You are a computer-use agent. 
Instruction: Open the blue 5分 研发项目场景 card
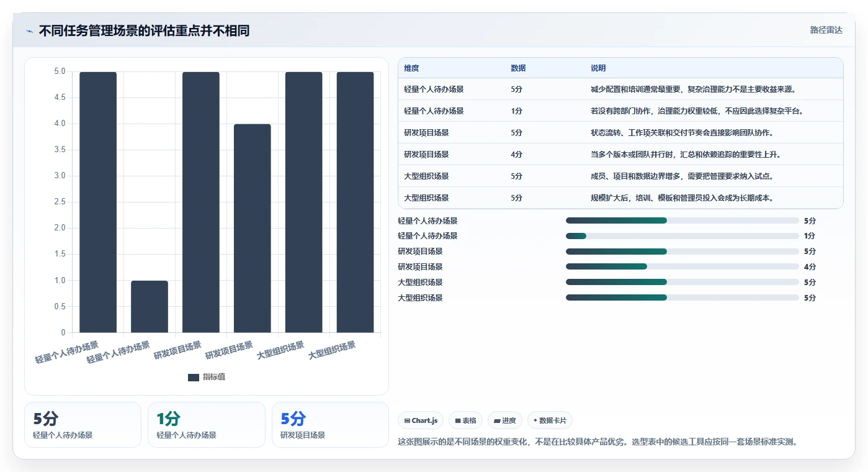click(330, 425)
